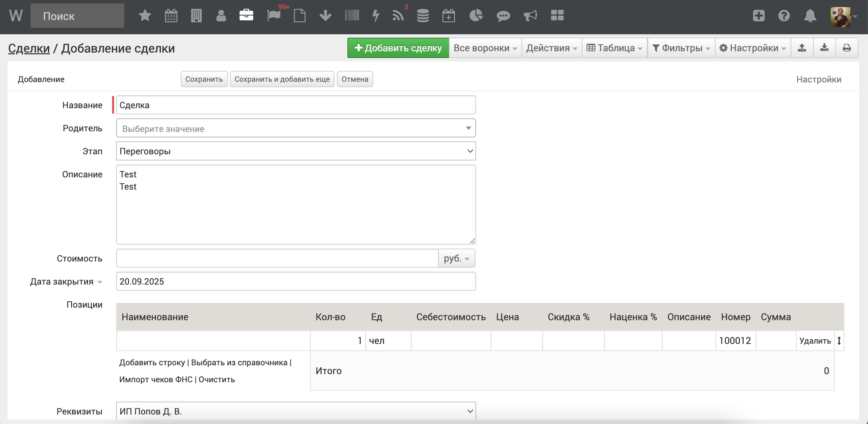This screenshot has height=424, width=868.
Task: Click Добавить строку link
Action: [x=152, y=363]
